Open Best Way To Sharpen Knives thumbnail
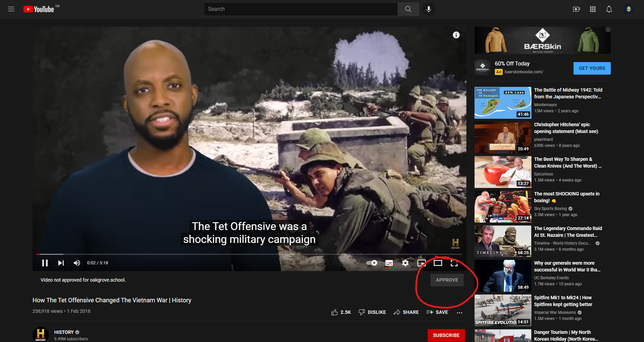 pyautogui.click(x=503, y=172)
